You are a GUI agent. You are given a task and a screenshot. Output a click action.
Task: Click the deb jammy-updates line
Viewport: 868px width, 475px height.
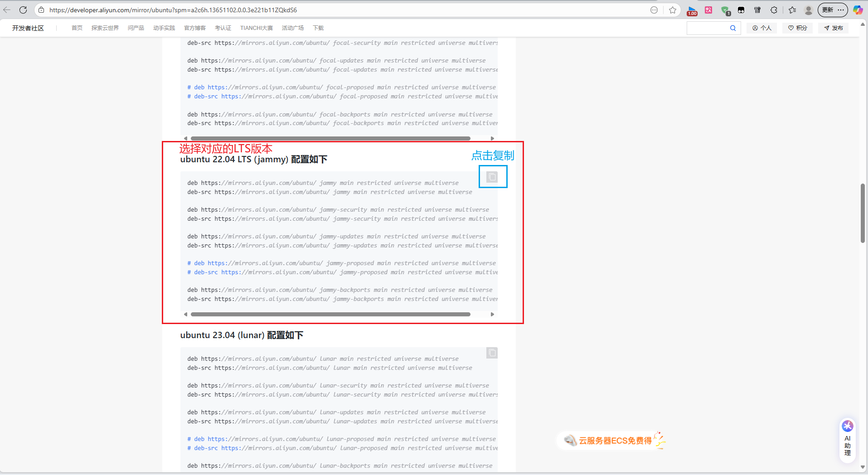[336, 237]
